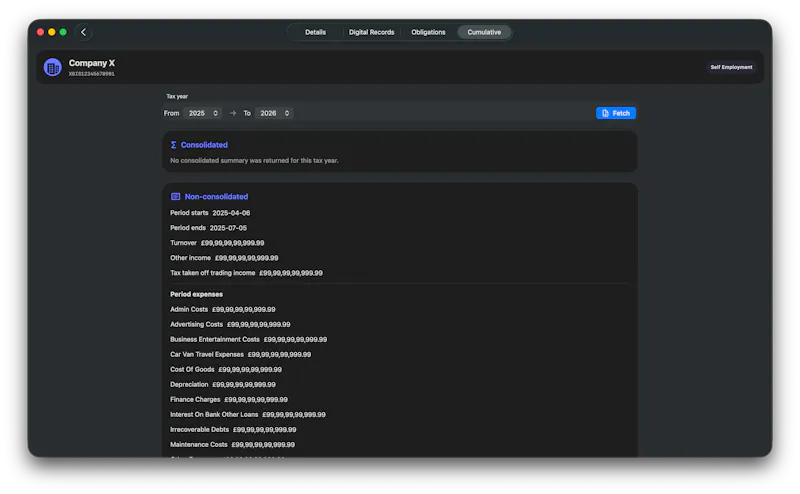Image resolution: width=800 pixels, height=494 pixels.
Task: Click the Other income row
Action: 224,258
